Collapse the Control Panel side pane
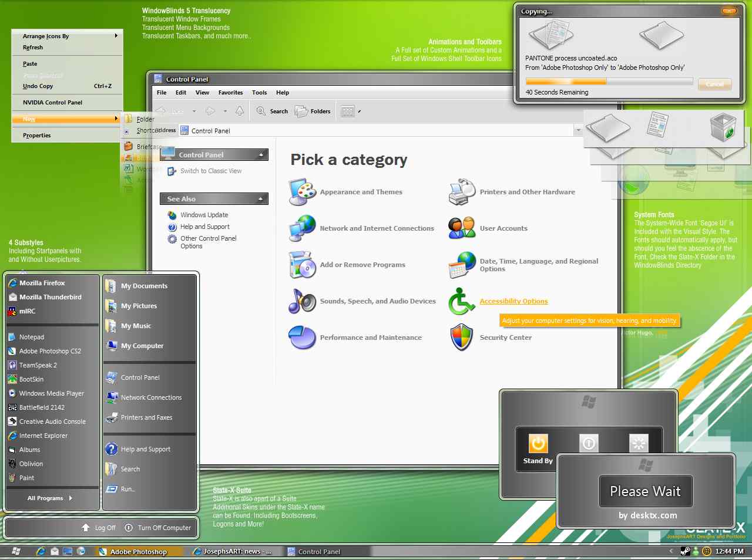752x560 pixels. click(261, 155)
